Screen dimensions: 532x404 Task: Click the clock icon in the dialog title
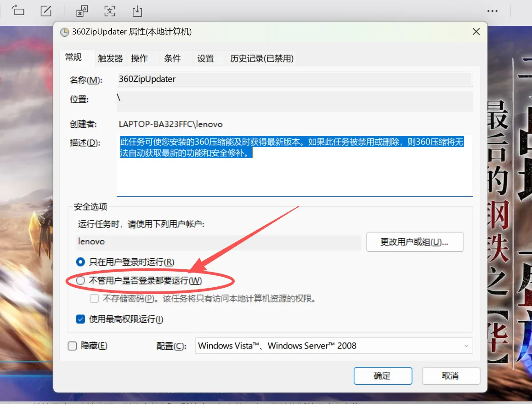coord(64,32)
